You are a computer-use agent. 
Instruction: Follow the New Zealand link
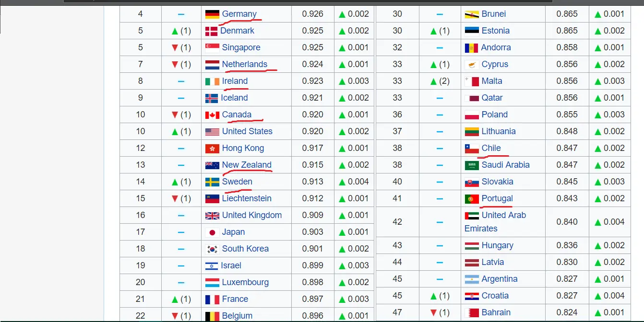(247, 165)
